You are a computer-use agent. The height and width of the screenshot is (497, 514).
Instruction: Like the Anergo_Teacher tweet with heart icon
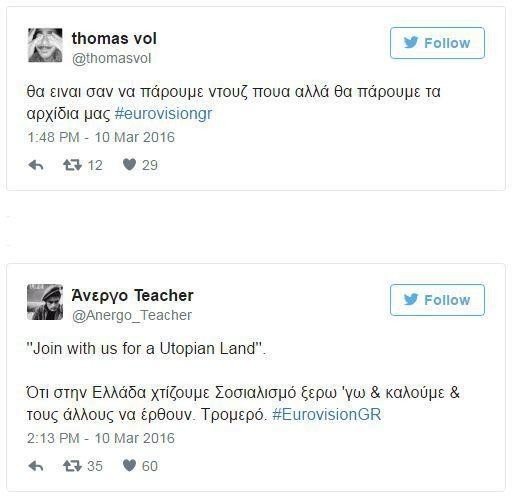(129, 466)
